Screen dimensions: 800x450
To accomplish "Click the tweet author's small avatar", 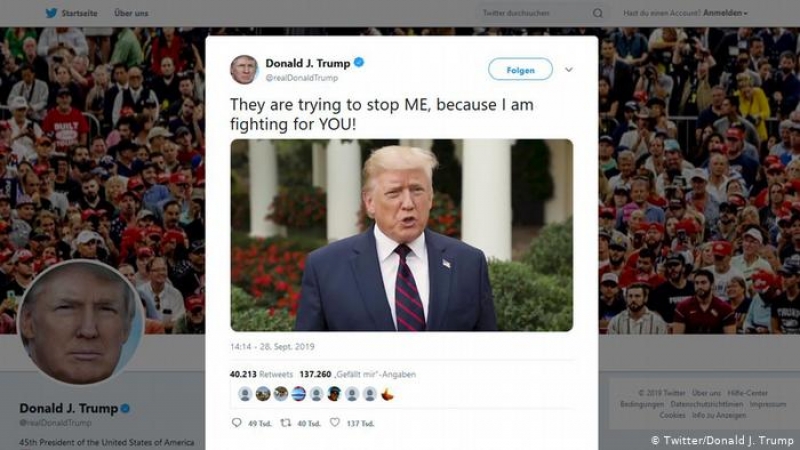I will tap(243, 69).
